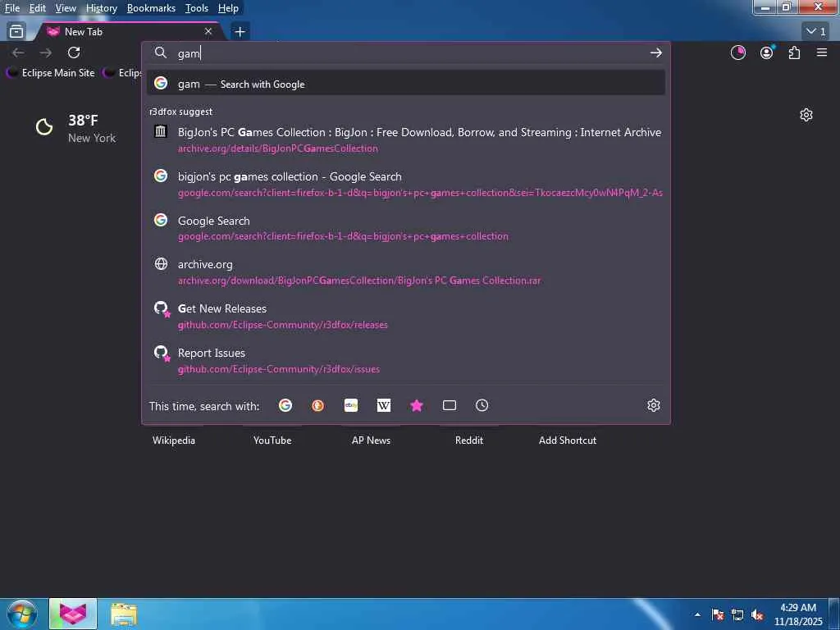Show hidden system tray icons

tap(697, 615)
